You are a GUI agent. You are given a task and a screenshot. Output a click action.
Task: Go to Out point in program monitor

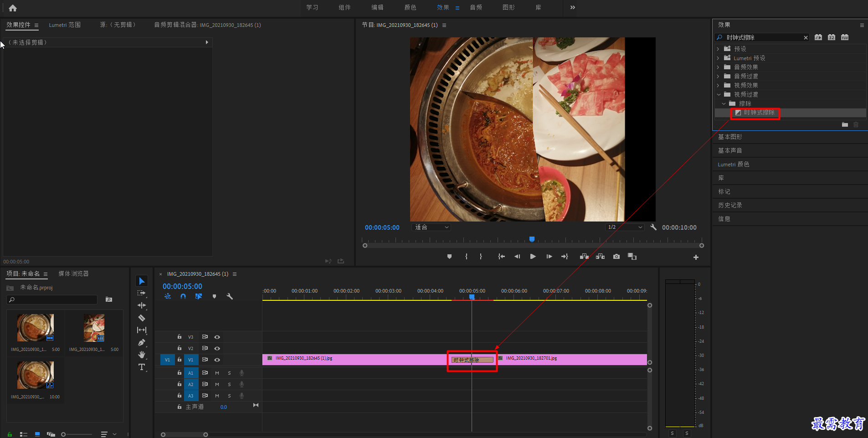coord(565,257)
